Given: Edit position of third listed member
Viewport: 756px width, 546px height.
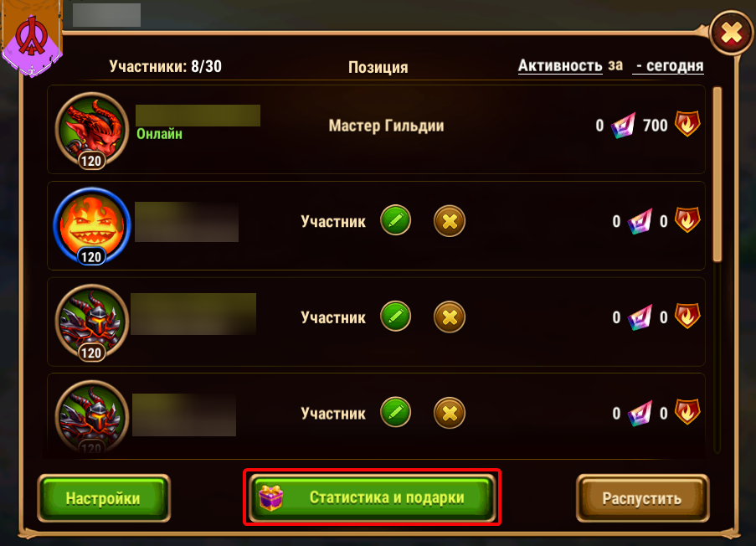Looking at the screenshot, I should tap(395, 317).
